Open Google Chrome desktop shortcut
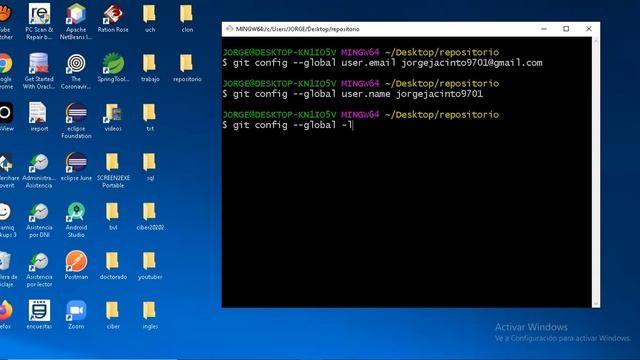Viewport: 640px width, 360px height. [x=6, y=71]
